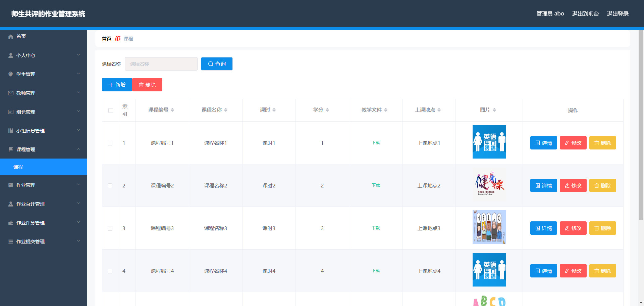Check the checkbox for row 课程编号4
The width and height of the screenshot is (644, 306).
(x=110, y=271)
